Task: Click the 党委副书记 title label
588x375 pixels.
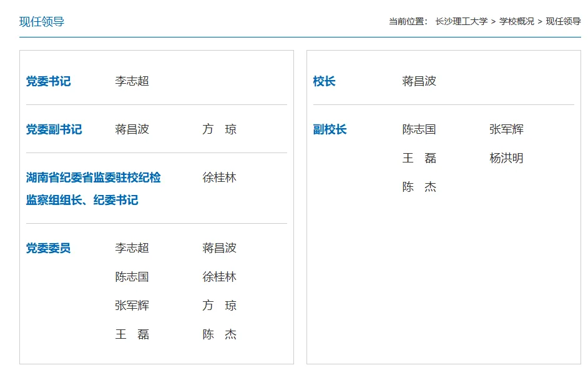Action: 54,129
